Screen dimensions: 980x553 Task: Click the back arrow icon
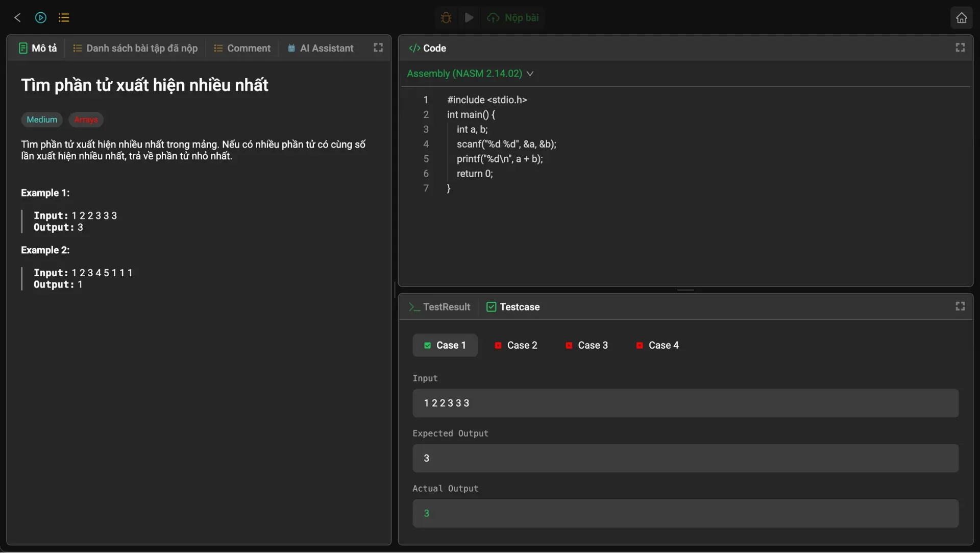pyautogui.click(x=17, y=18)
